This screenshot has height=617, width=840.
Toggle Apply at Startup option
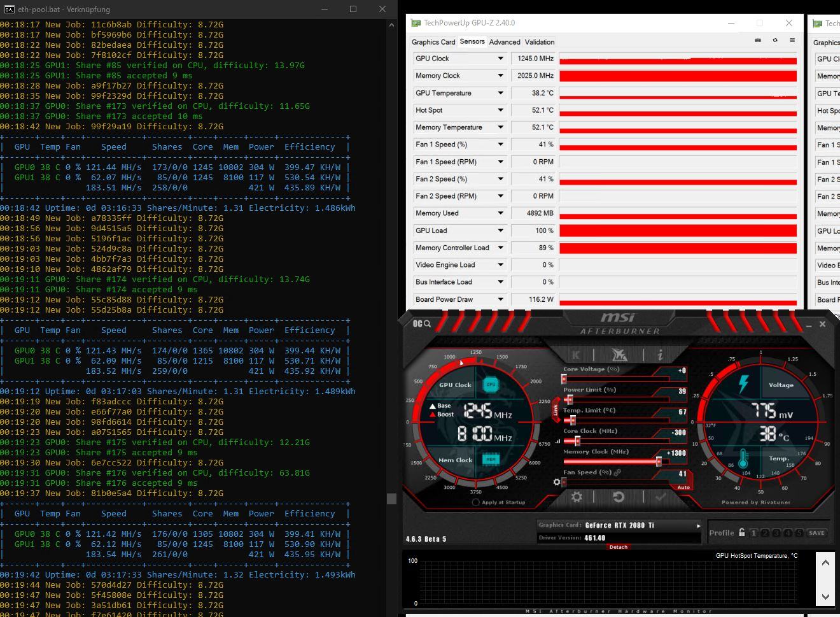tap(499, 502)
